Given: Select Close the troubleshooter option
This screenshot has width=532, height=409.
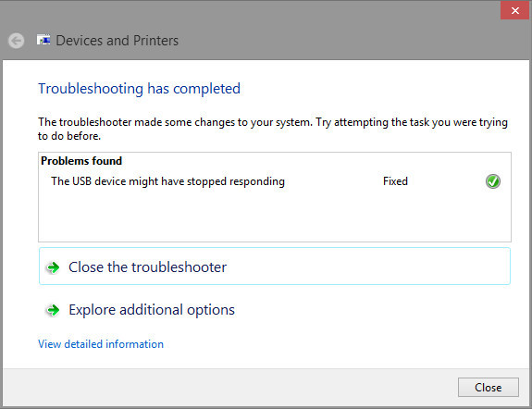Looking at the screenshot, I should pos(275,266).
